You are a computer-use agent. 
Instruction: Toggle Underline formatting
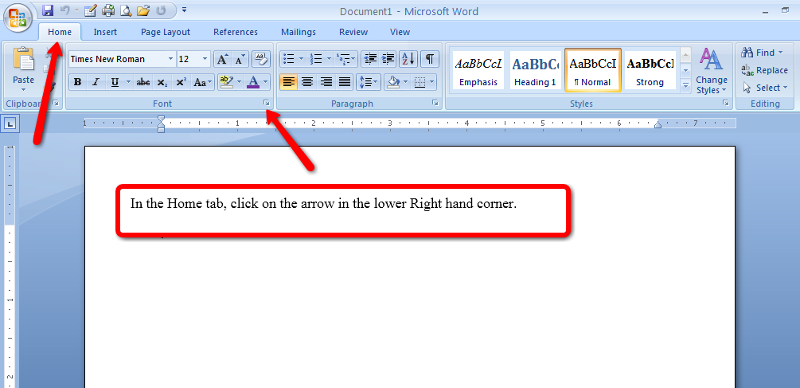[114, 82]
